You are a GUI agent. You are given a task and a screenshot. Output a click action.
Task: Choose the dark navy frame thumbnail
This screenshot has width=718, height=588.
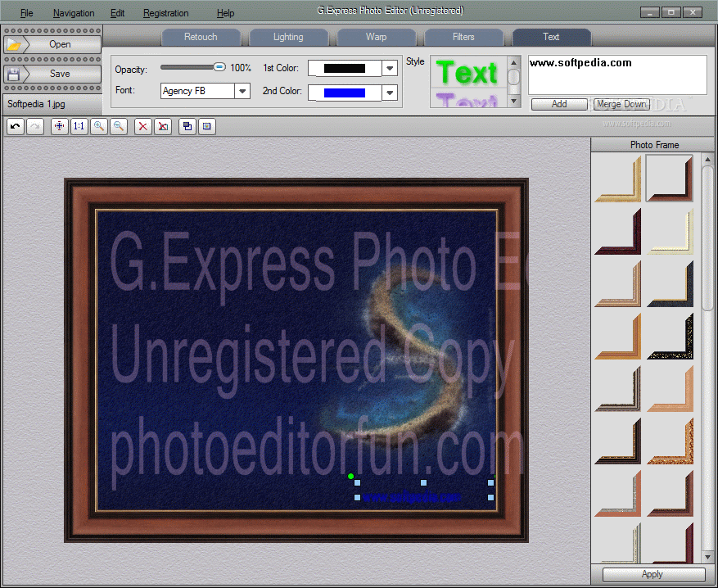(x=670, y=284)
